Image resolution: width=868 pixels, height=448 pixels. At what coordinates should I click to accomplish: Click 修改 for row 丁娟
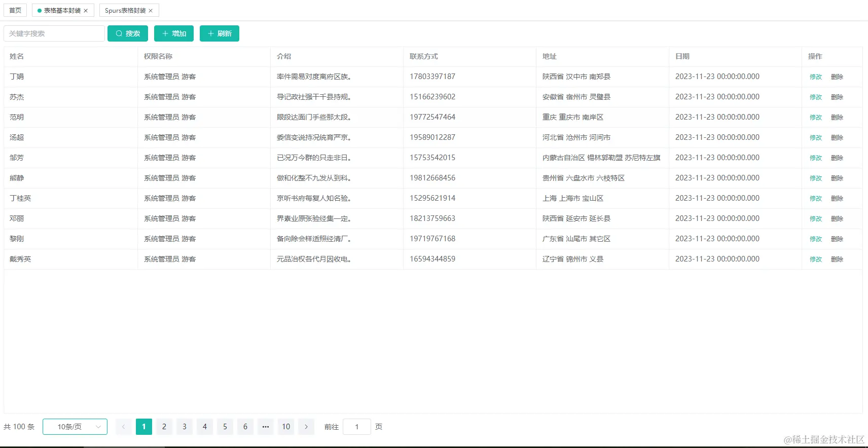click(816, 77)
